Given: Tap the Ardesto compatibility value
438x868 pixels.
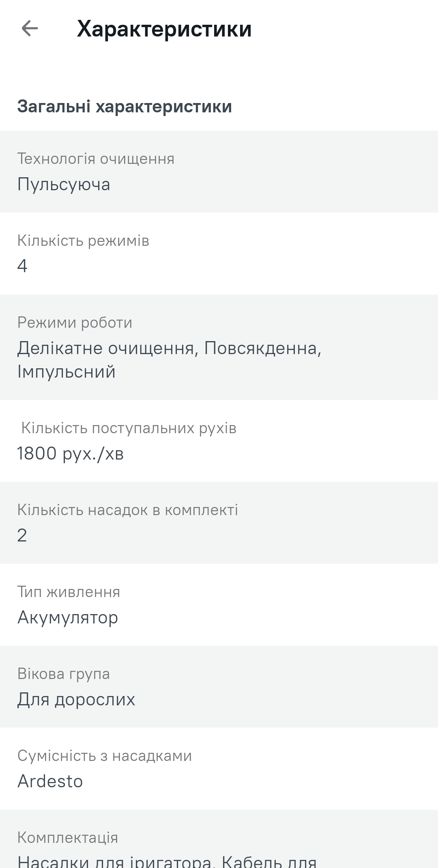Looking at the screenshot, I should click(50, 781).
